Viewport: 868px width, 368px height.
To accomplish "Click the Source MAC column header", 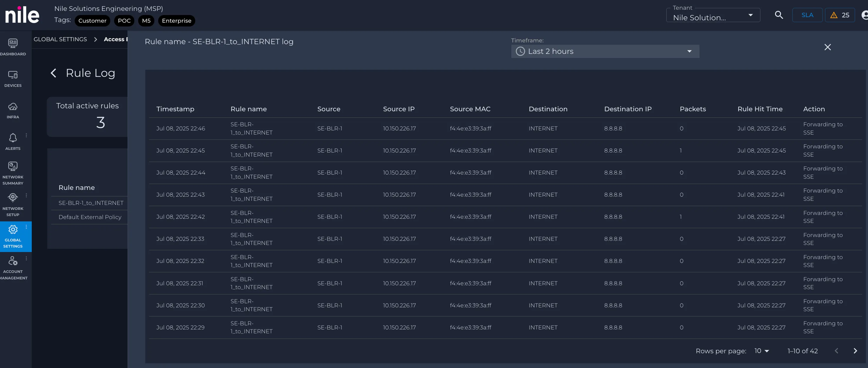I will (470, 109).
